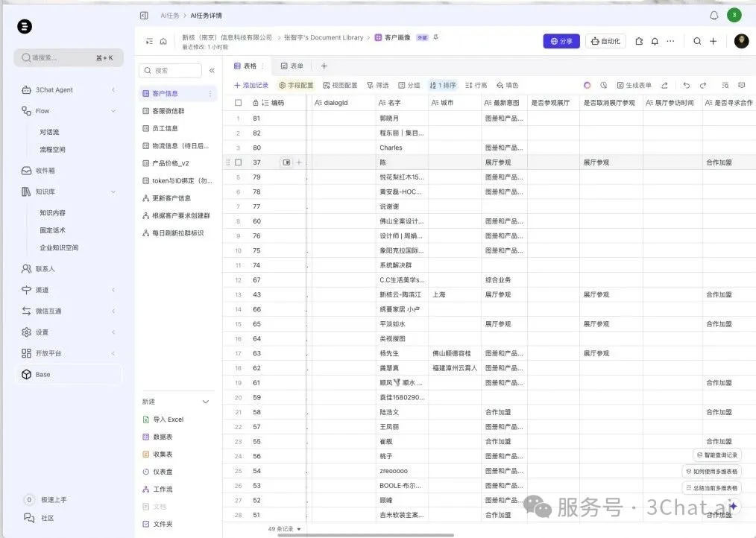
Task: Expand the 渠道 sidebar section
Action: [42, 290]
